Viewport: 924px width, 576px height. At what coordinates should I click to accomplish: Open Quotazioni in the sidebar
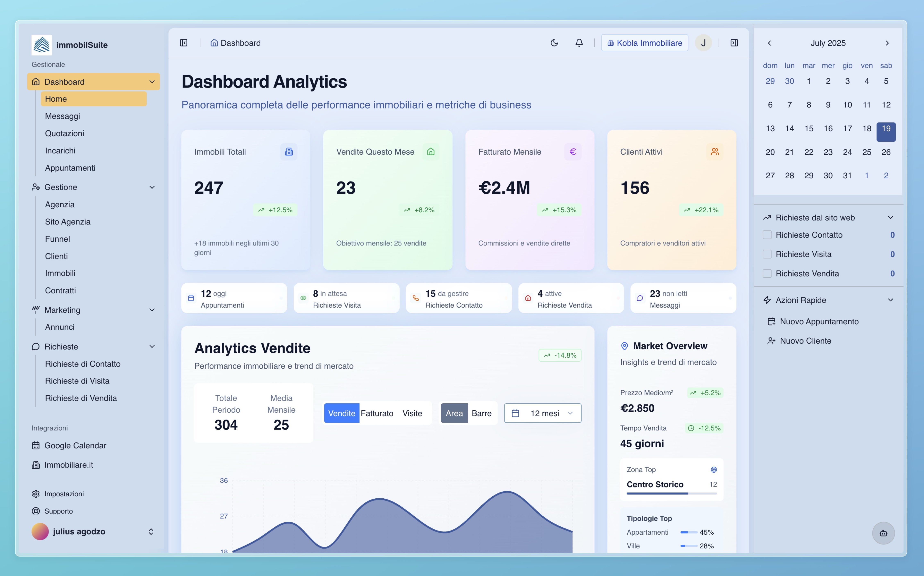pos(64,133)
